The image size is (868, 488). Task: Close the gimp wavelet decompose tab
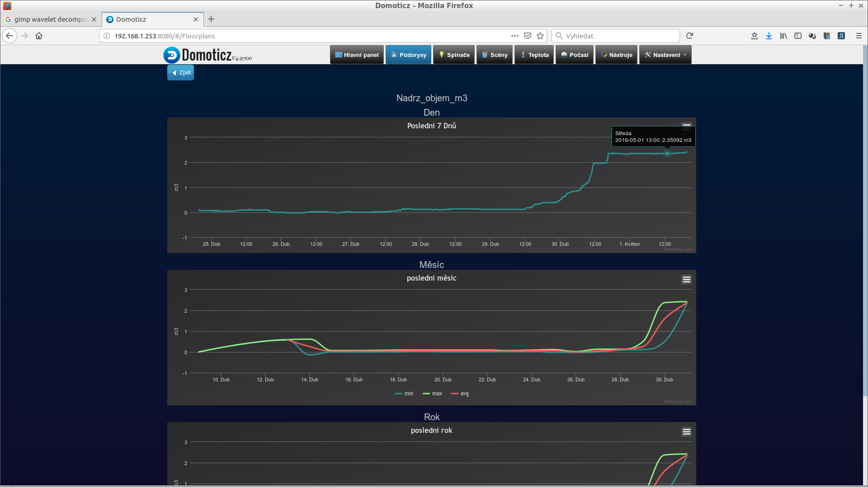click(x=94, y=19)
